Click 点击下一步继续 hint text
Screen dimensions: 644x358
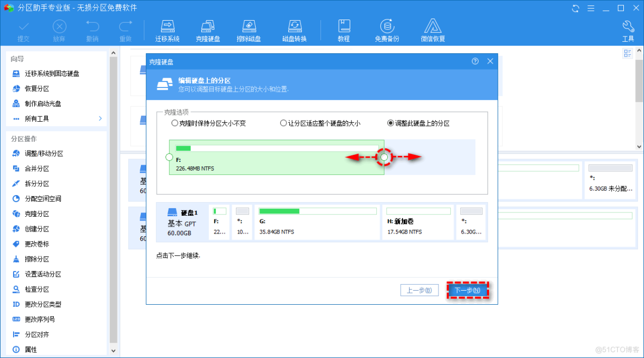pyautogui.click(x=178, y=255)
